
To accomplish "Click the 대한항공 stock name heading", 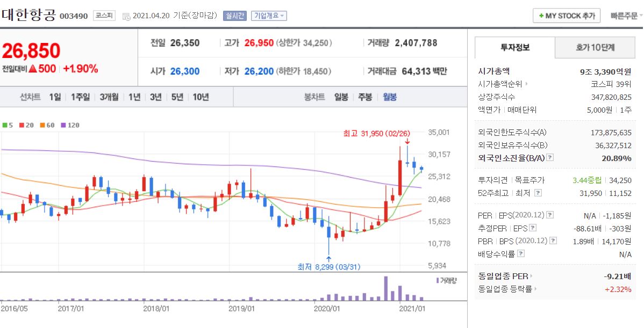I will pos(28,15).
